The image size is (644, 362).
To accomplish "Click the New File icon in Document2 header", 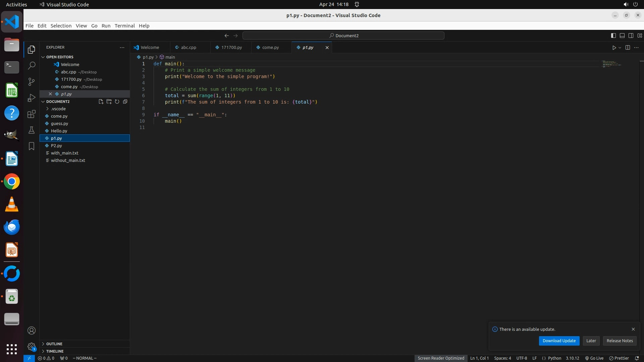I will (101, 102).
